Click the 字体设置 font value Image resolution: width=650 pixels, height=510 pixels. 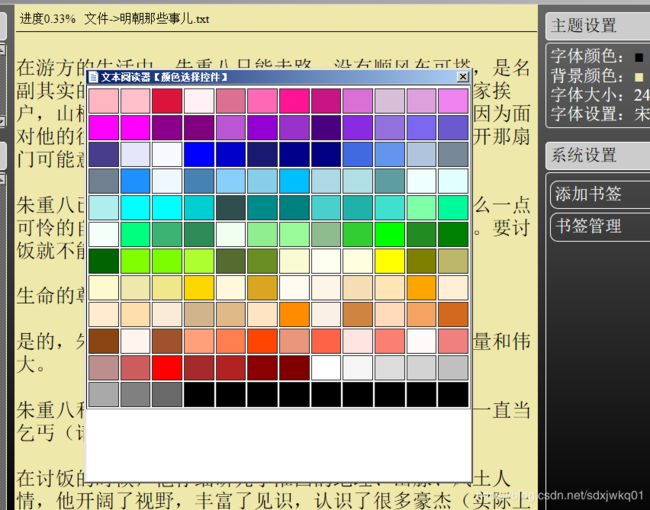[x=642, y=114]
